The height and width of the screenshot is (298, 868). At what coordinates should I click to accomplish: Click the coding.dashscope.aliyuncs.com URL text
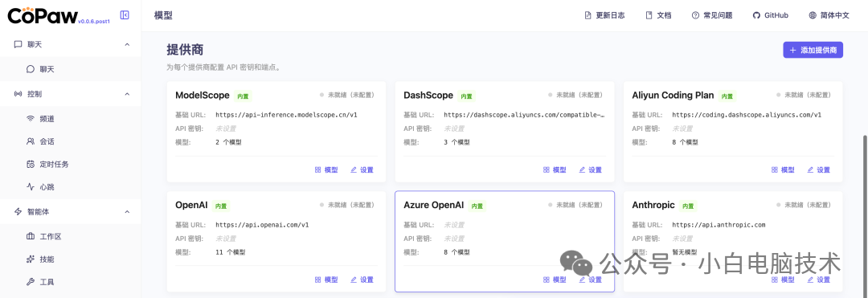tap(747, 115)
